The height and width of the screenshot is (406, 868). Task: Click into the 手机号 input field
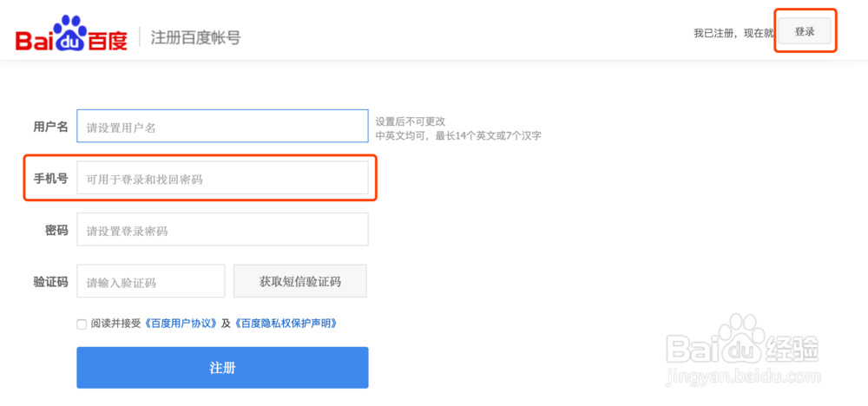pyautogui.click(x=222, y=179)
